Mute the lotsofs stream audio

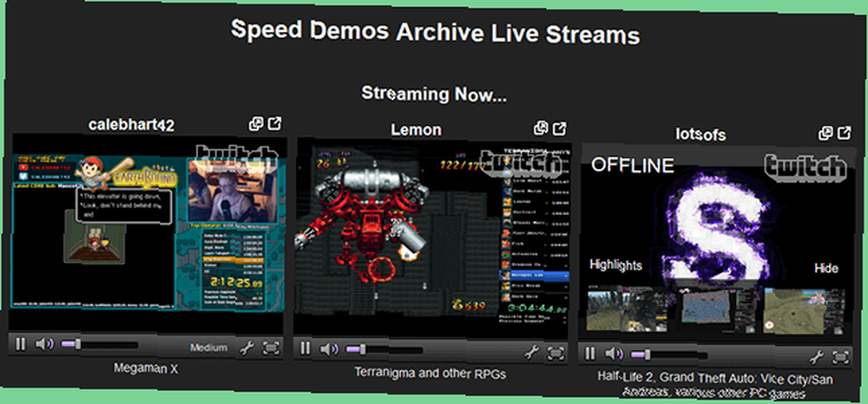tap(614, 354)
